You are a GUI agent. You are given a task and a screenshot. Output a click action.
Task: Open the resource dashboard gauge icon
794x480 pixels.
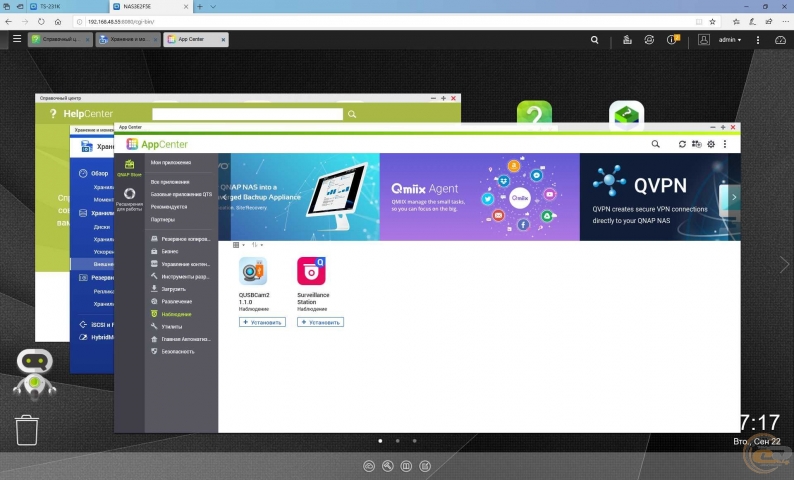click(780, 39)
